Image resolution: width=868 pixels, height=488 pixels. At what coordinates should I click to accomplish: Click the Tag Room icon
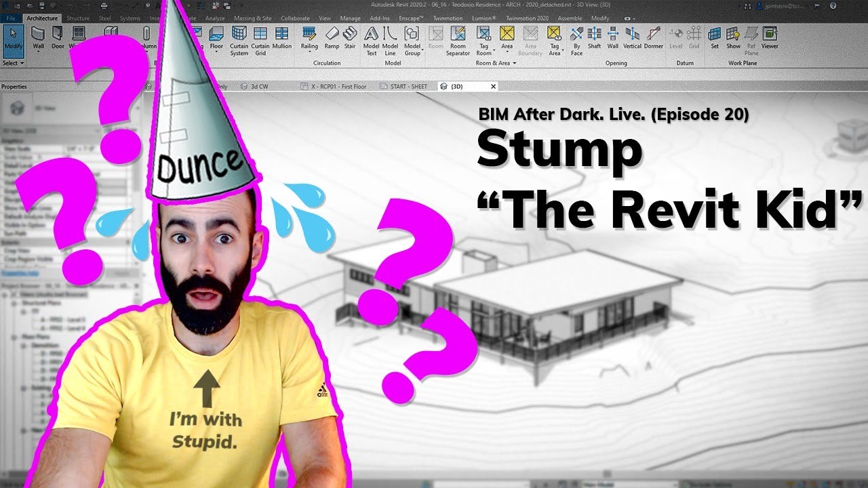pyautogui.click(x=484, y=33)
